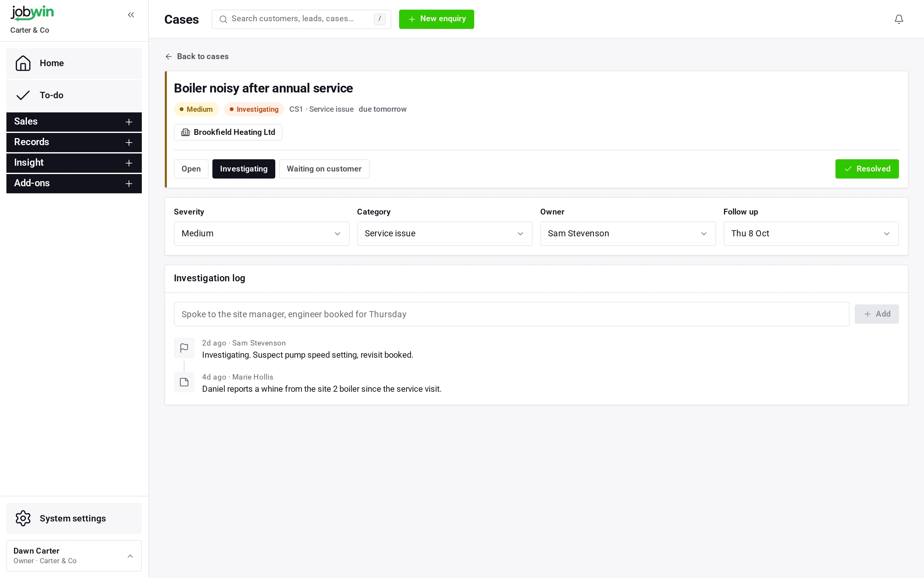Click the case title 'Boiler noisy after annual service'
Image resolution: width=924 pixels, height=578 pixels.
263,88
